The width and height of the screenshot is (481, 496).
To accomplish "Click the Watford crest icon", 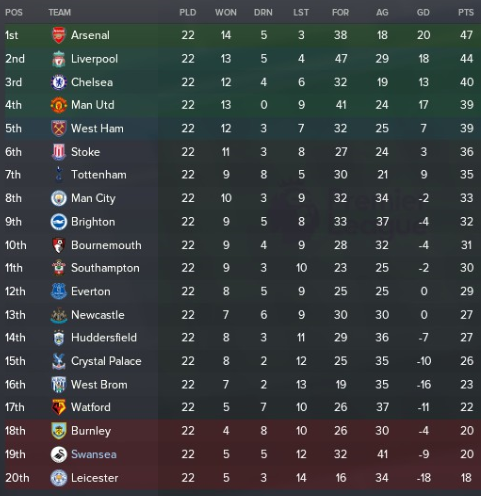I will pyautogui.click(x=59, y=407).
